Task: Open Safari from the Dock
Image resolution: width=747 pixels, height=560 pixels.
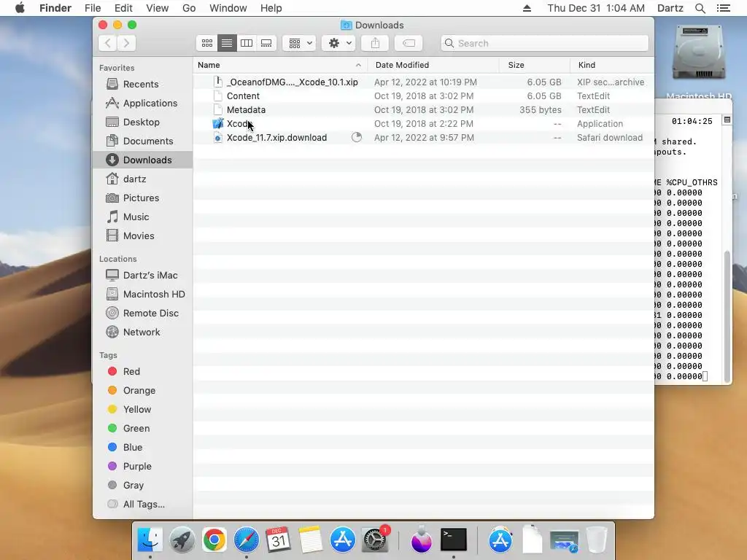Action: tap(247, 540)
